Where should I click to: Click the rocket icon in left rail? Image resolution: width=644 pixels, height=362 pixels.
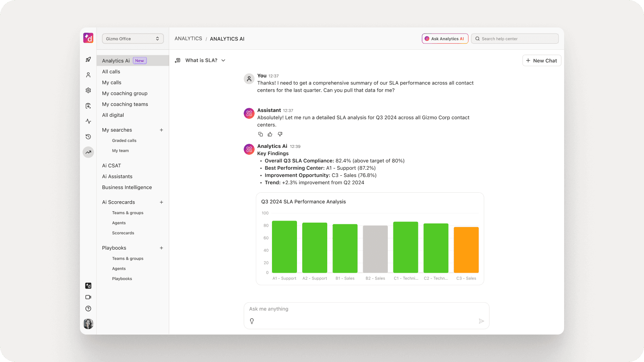88,59
